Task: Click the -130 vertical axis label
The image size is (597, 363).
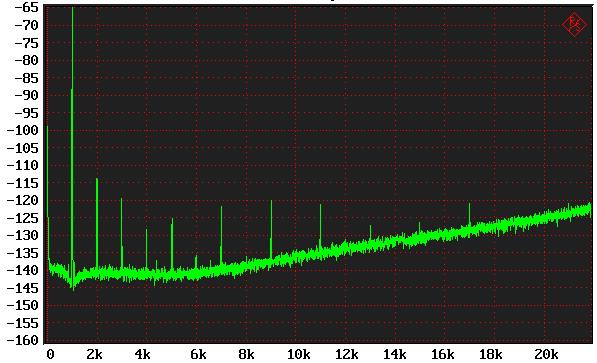Action: [x=22, y=235]
